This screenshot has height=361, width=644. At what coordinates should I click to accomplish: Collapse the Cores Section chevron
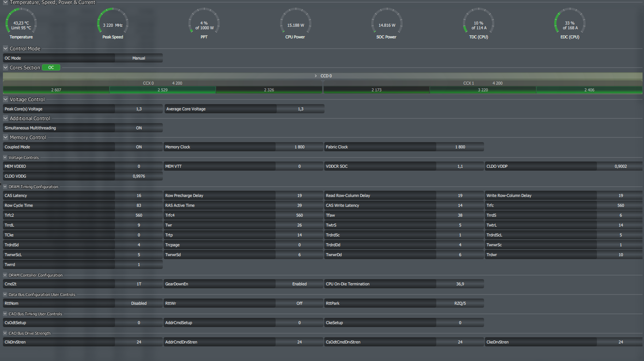5,67
